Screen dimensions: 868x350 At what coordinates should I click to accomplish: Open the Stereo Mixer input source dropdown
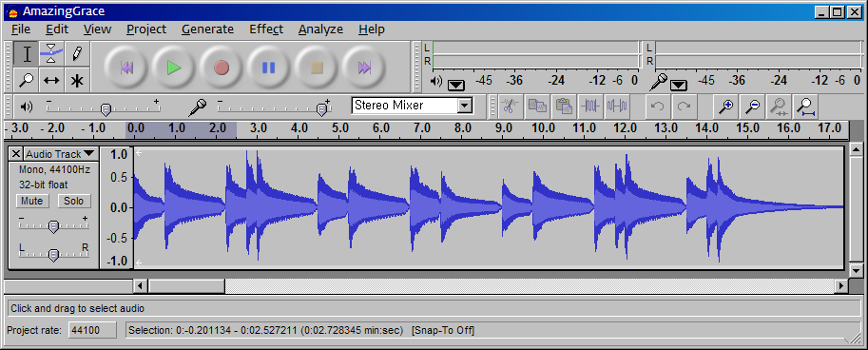[465, 106]
